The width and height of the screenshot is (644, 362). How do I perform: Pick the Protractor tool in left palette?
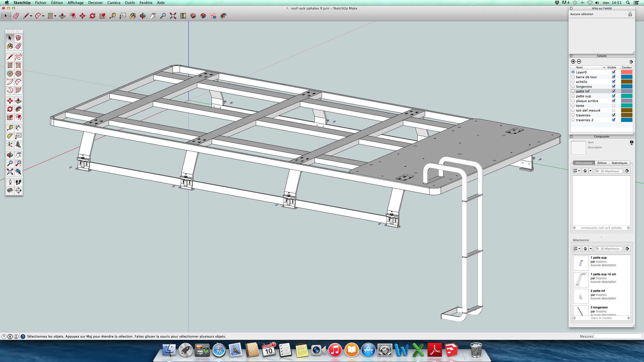coord(10,136)
